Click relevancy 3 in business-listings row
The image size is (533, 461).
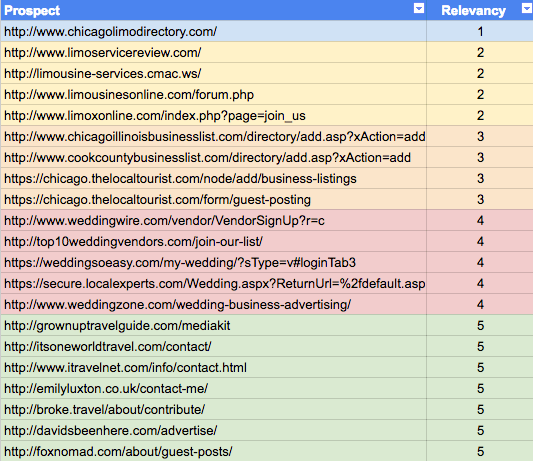480,178
